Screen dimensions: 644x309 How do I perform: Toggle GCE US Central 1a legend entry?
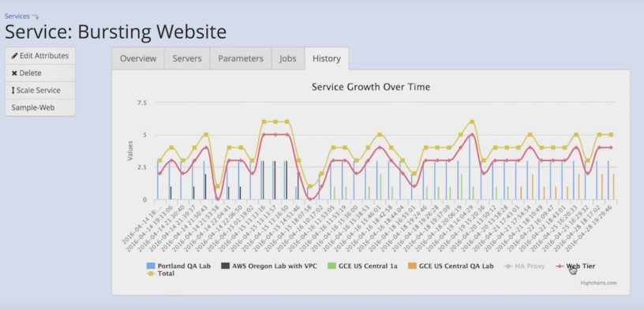(x=362, y=266)
